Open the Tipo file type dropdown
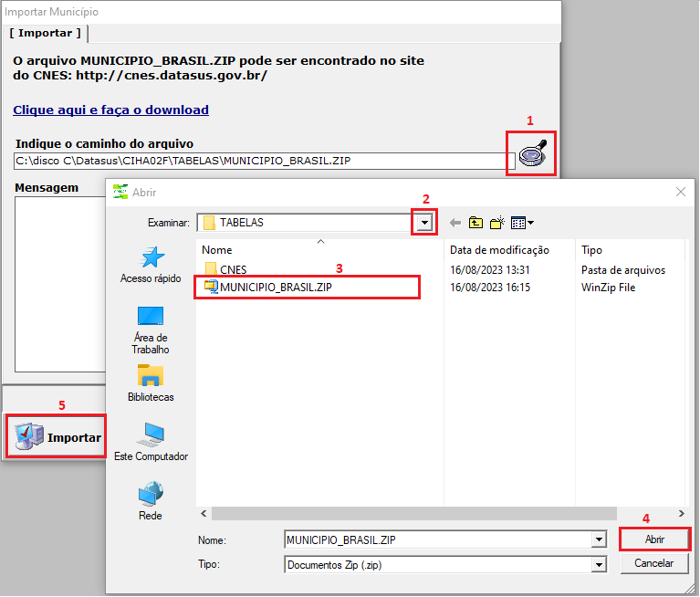The image size is (700, 597). (599, 565)
